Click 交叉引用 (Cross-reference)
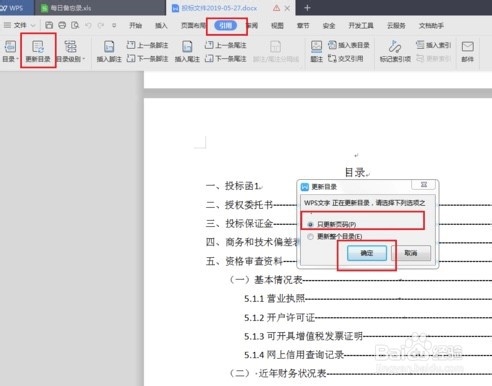492x386 pixels. [x=346, y=59]
